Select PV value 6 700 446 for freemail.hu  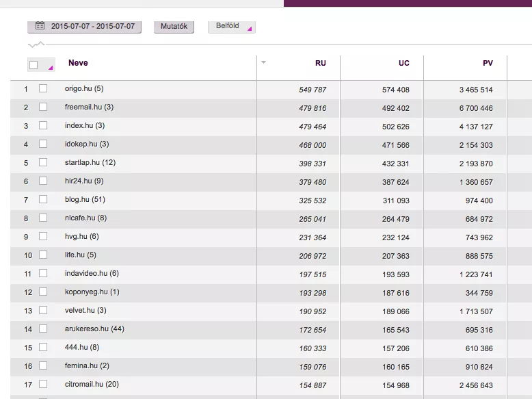point(476,108)
